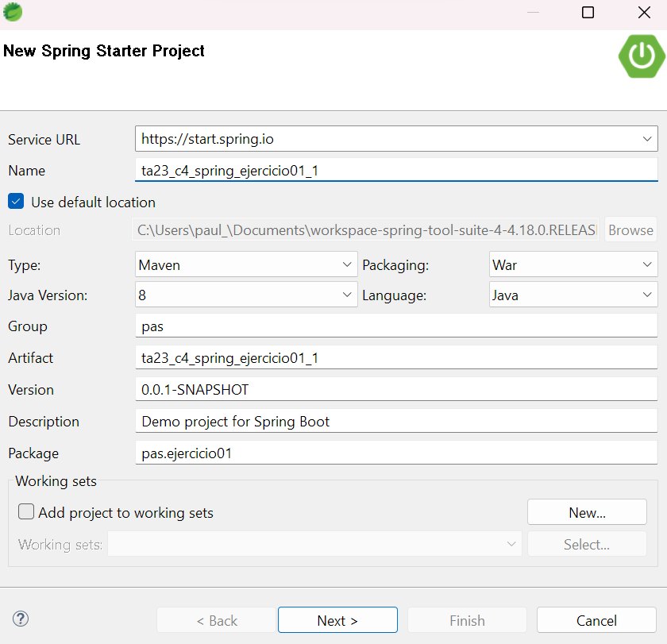The image size is (667, 644).
Task: Click the Spring Boot logo in the header
Action: pyautogui.click(x=642, y=56)
